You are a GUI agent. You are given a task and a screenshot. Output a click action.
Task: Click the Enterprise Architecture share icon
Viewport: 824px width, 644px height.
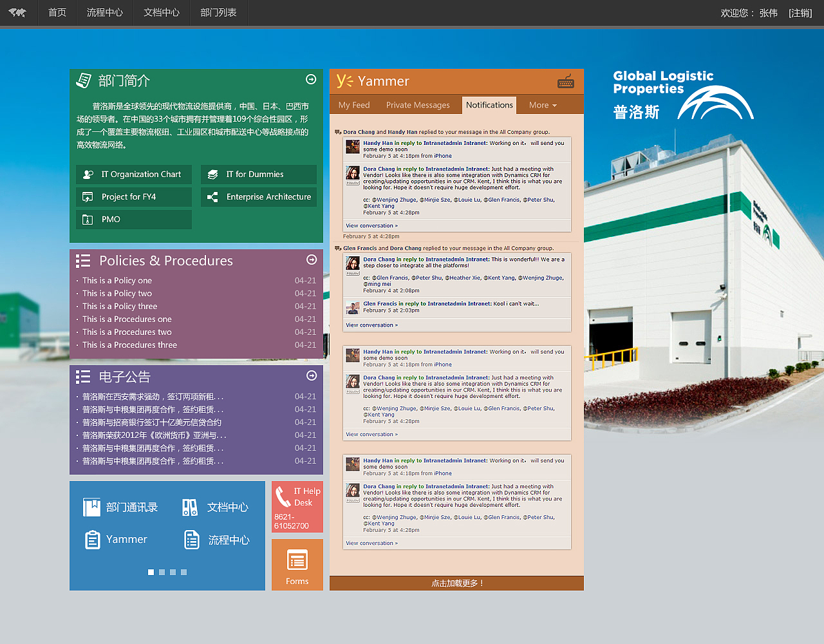point(212,197)
